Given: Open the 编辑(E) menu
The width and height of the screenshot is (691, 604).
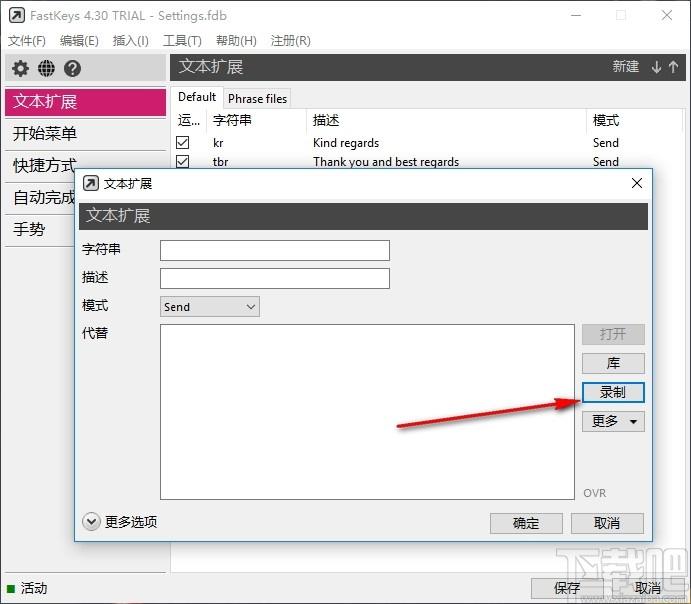Looking at the screenshot, I should [x=79, y=41].
